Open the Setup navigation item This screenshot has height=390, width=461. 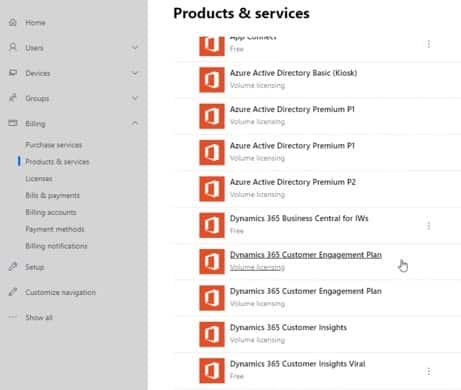pyautogui.click(x=35, y=267)
